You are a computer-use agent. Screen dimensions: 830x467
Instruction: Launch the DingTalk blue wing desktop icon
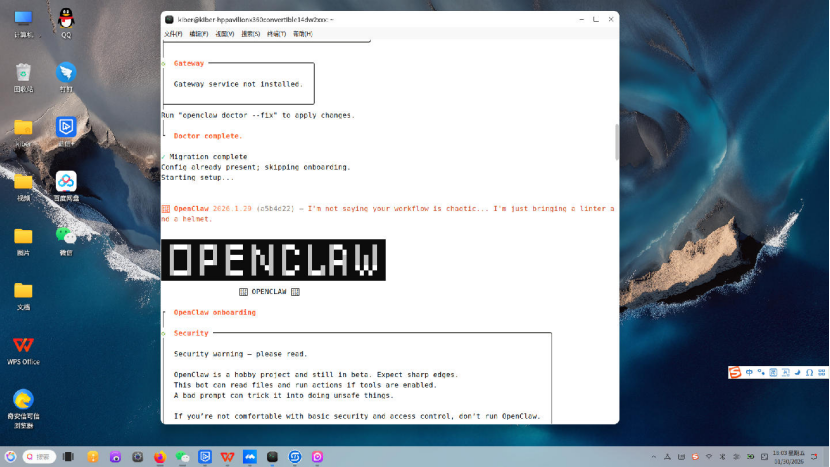[x=66, y=78]
